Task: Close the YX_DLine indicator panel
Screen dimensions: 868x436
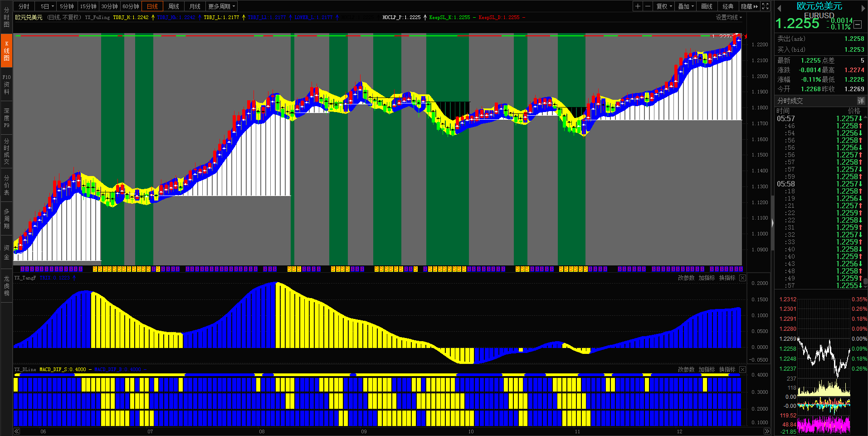Action: 742,370
